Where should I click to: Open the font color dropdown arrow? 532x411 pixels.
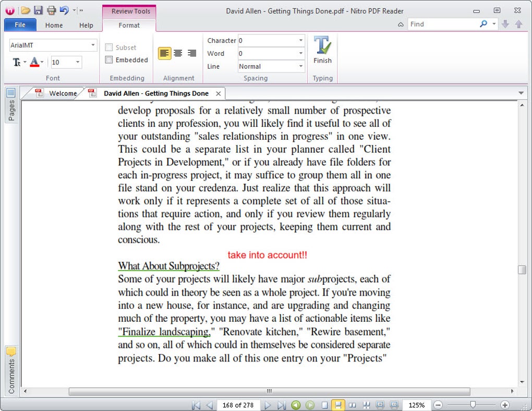pyautogui.click(x=42, y=62)
